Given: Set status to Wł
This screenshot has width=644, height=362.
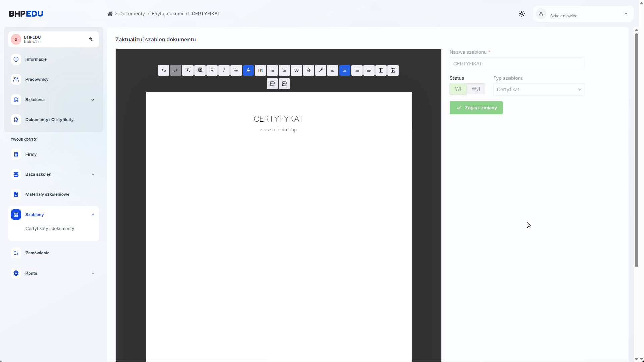Looking at the screenshot, I should click(x=458, y=89).
